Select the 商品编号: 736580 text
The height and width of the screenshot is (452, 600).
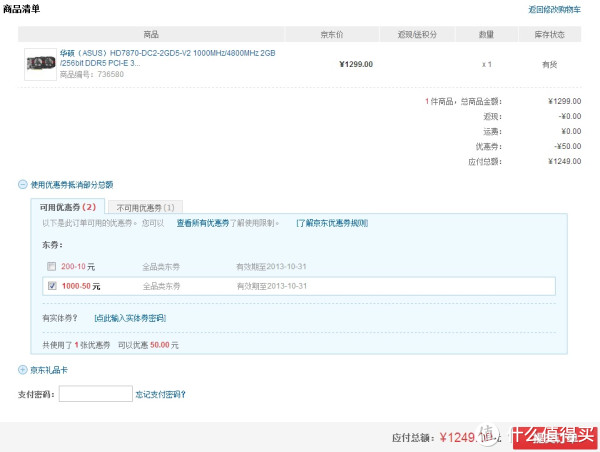[x=92, y=74]
